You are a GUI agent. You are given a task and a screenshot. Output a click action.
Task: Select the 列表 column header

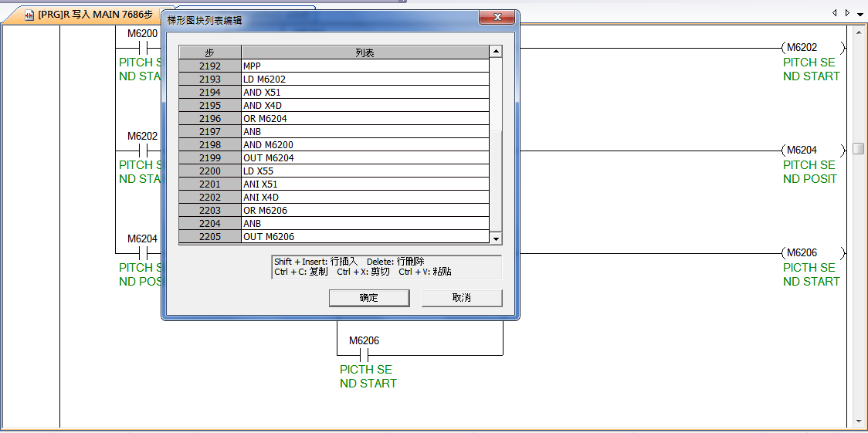[365, 52]
